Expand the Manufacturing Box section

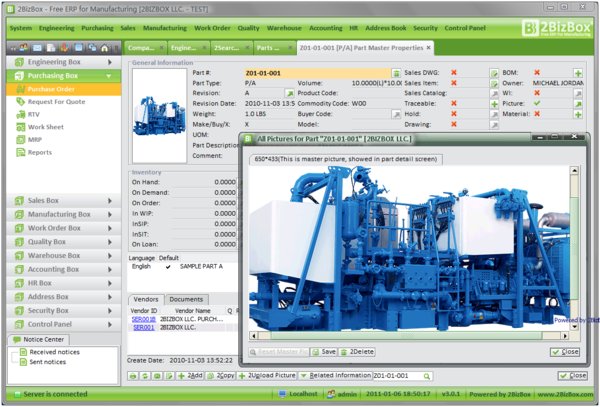(x=60, y=214)
